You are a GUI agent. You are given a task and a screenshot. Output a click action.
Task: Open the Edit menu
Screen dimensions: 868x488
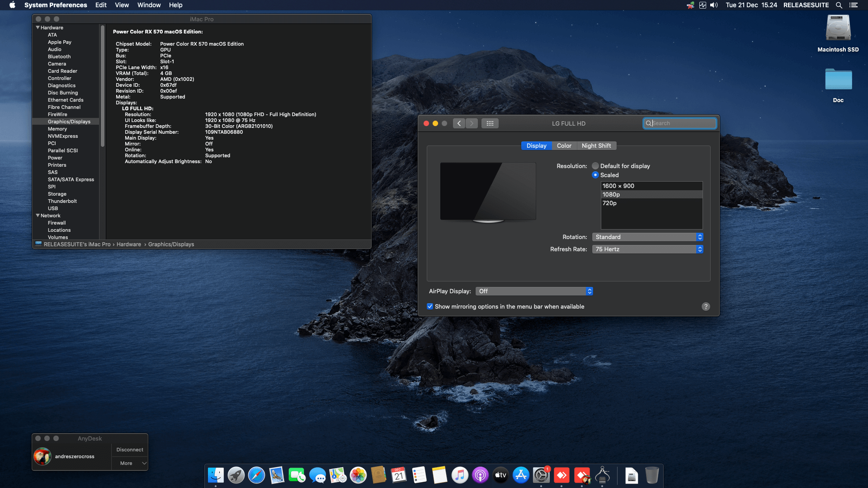pyautogui.click(x=101, y=5)
